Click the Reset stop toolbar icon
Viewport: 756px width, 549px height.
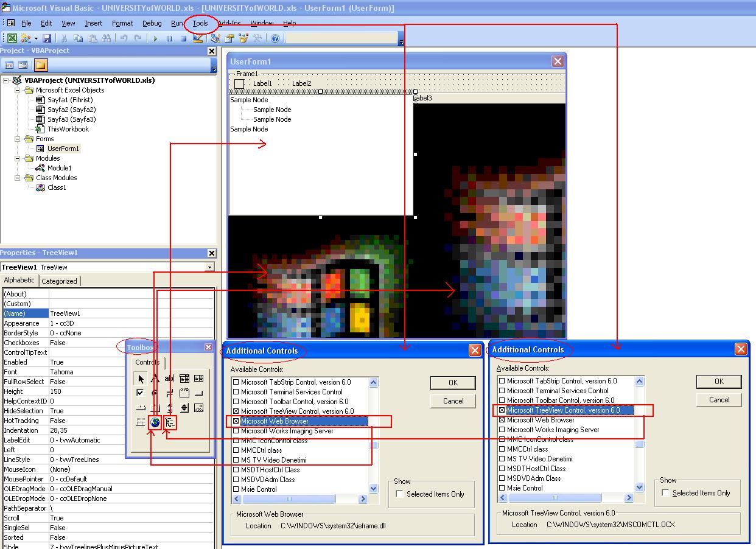tap(183, 38)
